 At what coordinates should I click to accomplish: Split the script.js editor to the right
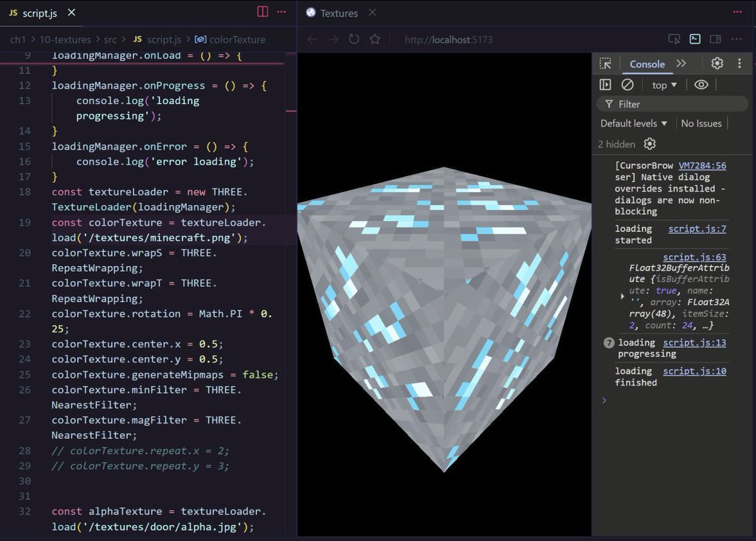pyautogui.click(x=263, y=12)
